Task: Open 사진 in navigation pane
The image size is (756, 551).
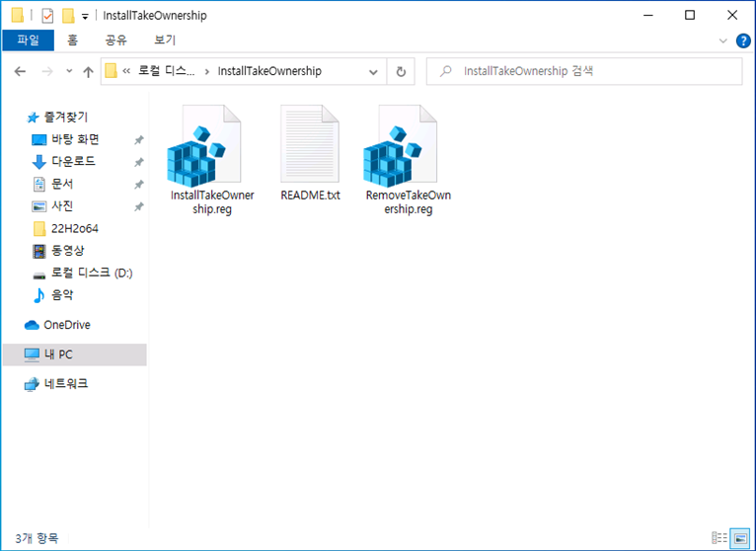Action: pos(62,206)
